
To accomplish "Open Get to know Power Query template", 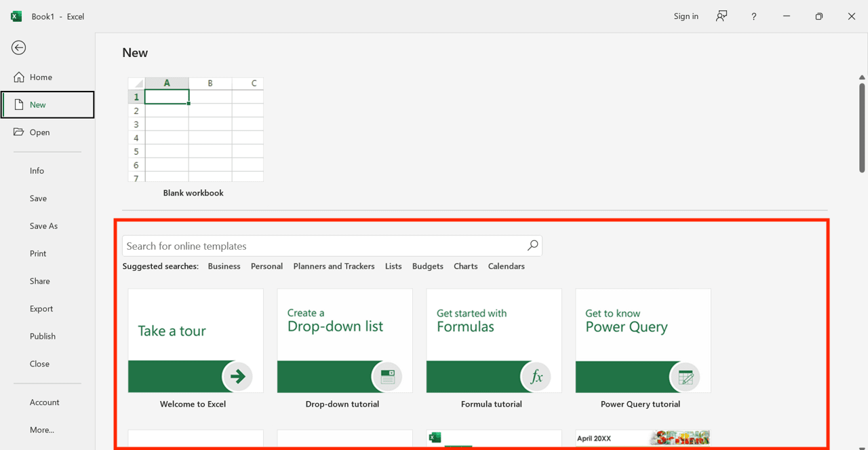I will coord(644,341).
